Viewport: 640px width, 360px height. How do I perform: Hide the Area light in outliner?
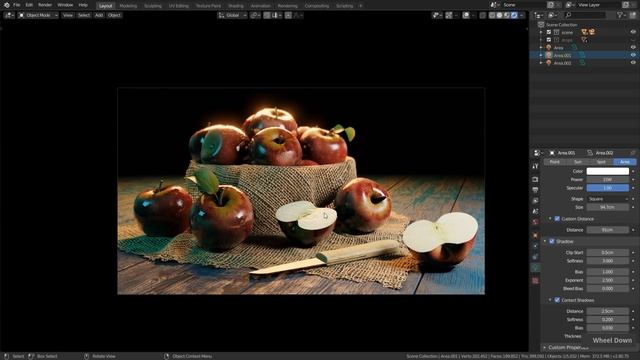(x=633, y=47)
